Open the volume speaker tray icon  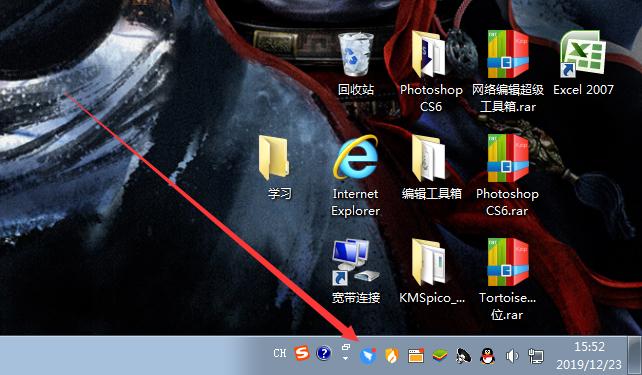point(512,356)
